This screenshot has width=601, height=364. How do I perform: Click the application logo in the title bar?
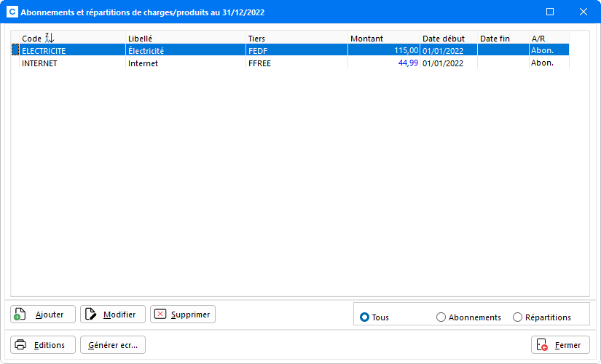tap(12, 12)
